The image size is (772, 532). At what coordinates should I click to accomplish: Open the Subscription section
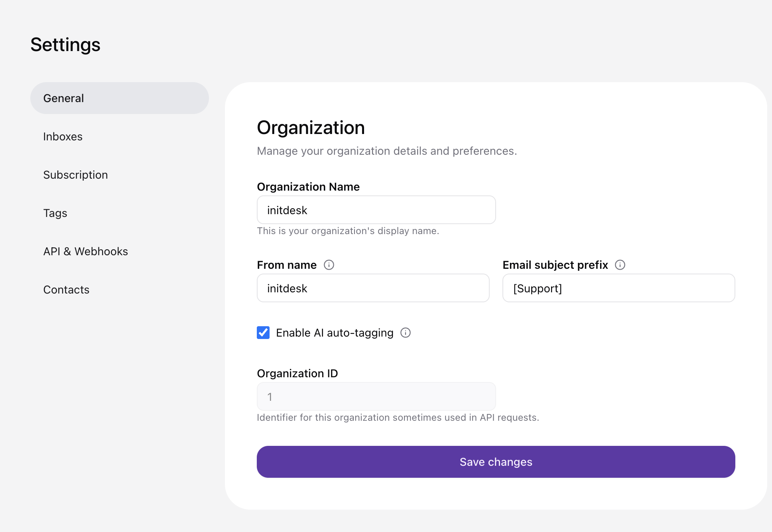(x=75, y=175)
